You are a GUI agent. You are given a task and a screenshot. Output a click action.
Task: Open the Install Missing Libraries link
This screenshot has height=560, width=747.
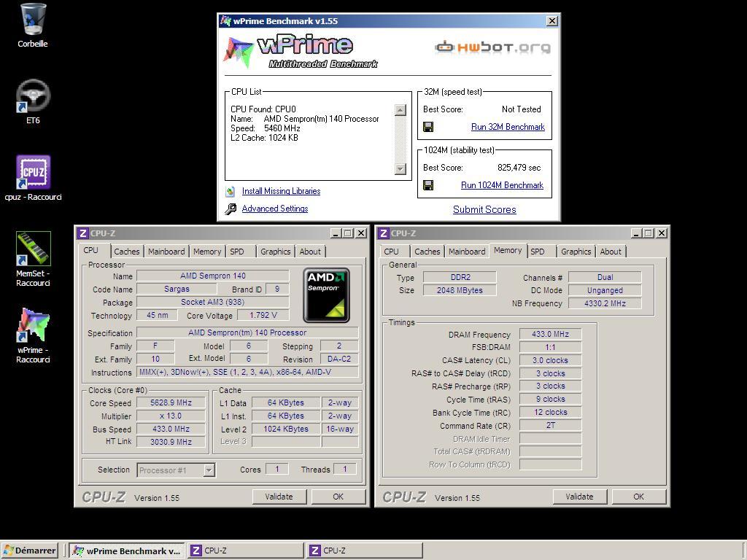281,191
